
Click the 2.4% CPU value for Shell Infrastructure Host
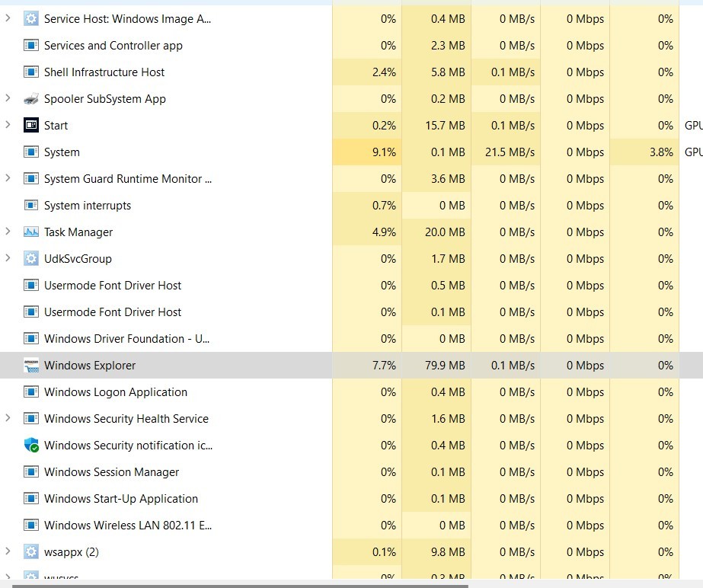pyautogui.click(x=384, y=72)
